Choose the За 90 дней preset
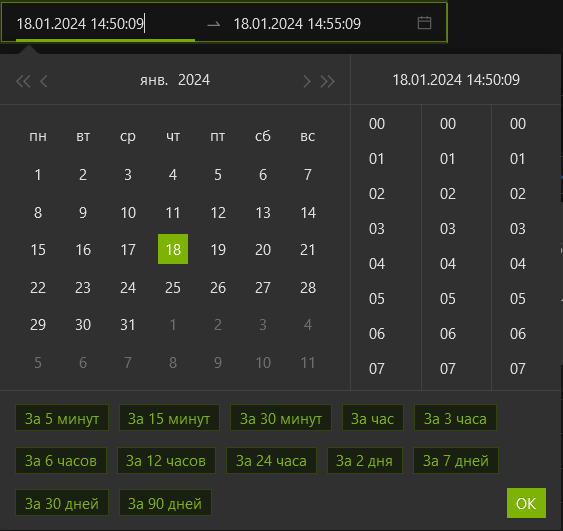Viewport: 563px width, 531px height. coord(165,503)
